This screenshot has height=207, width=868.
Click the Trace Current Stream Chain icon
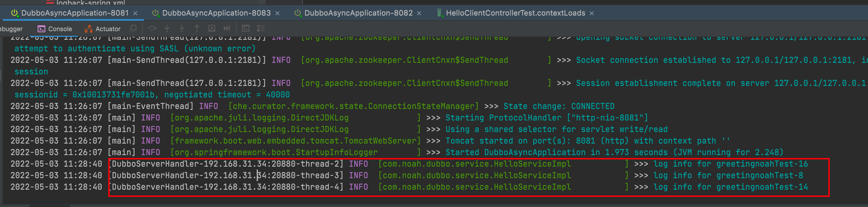coord(261,28)
